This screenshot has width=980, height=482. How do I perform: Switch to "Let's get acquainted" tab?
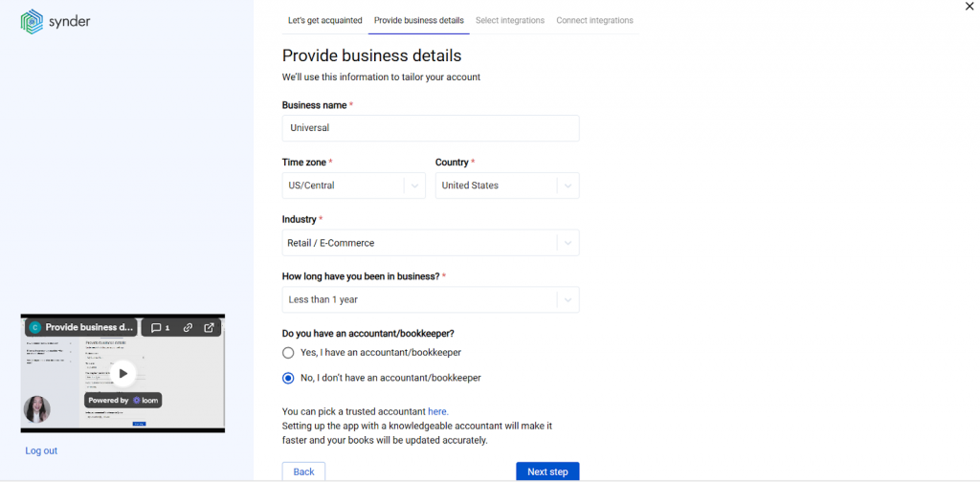(324, 20)
